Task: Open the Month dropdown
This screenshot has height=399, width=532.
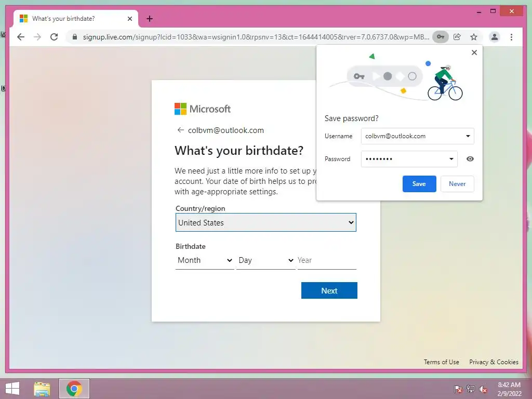Action: (x=205, y=260)
